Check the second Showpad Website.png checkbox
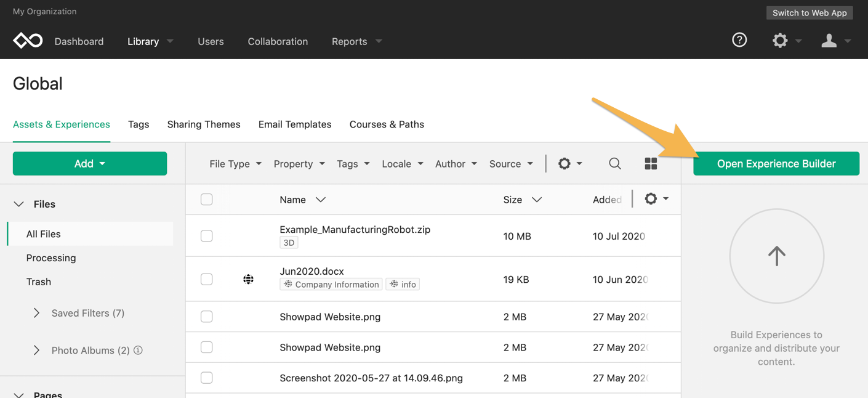The width and height of the screenshot is (868, 398). [x=207, y=347]
